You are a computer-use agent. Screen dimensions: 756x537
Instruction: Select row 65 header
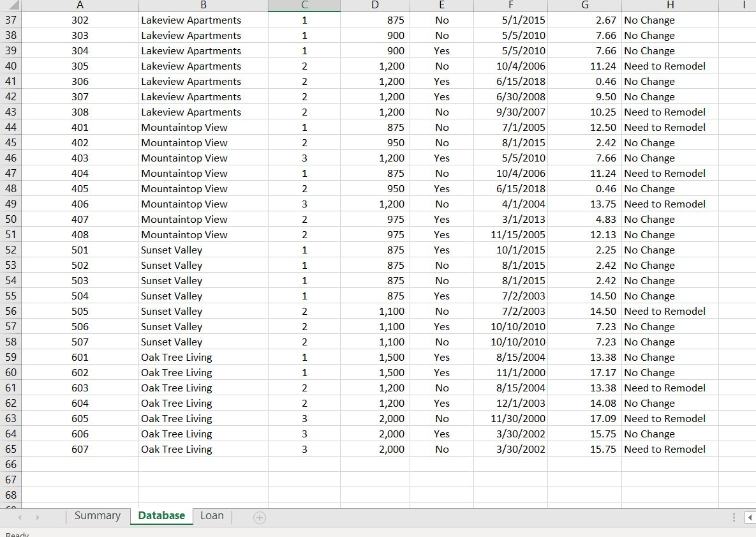(11, 449)
